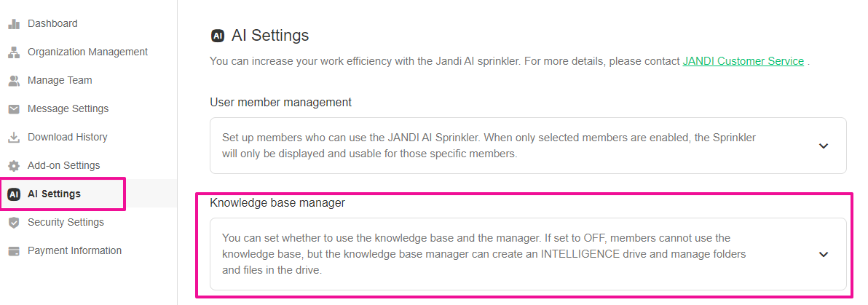Screen dimensions: 868x305
Task: Click the Security Settings shield icon
Action: pos(14,223)
